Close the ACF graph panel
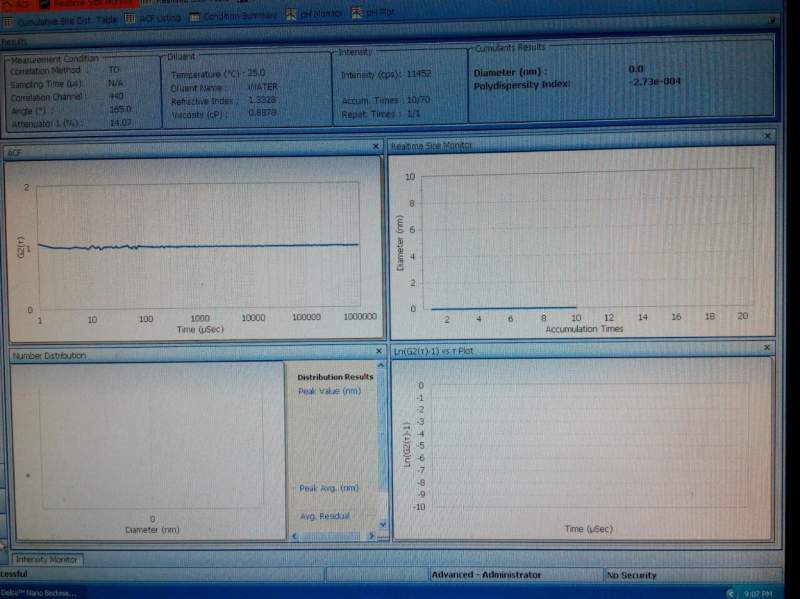Viewport: 800px width, 599px height. coord(376,146)
